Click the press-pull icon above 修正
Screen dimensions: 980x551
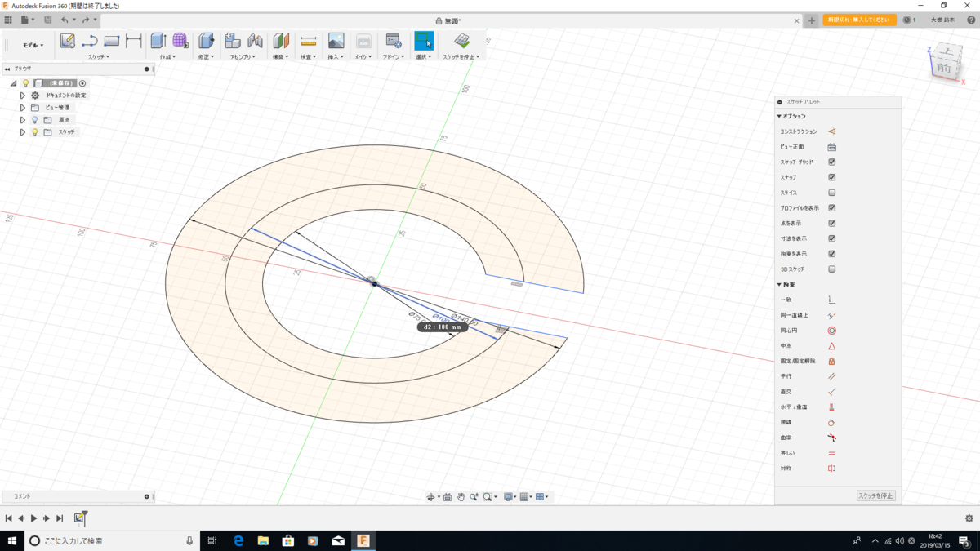(x=206, y=41)
